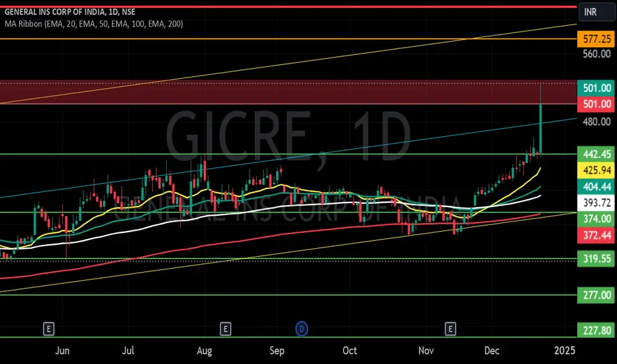Click the red 501.00 price label
This screenshot has width=617, height=364.
[596, 105]
